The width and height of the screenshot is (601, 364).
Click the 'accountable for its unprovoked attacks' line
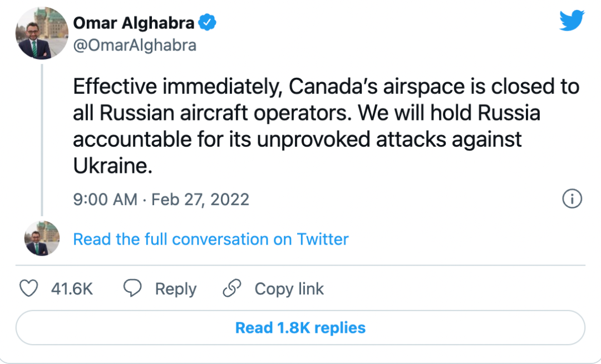point(297,139)
